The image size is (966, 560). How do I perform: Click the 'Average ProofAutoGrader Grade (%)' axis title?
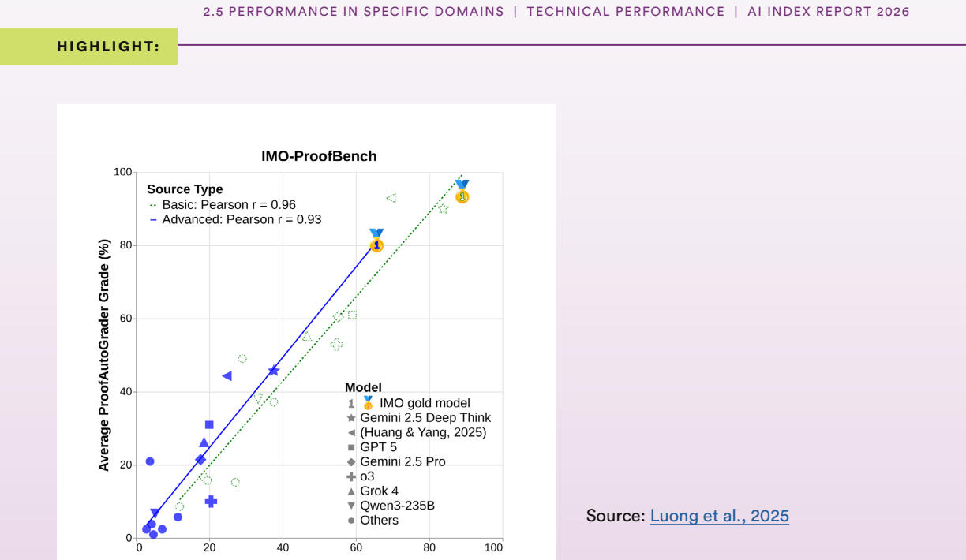103,354
